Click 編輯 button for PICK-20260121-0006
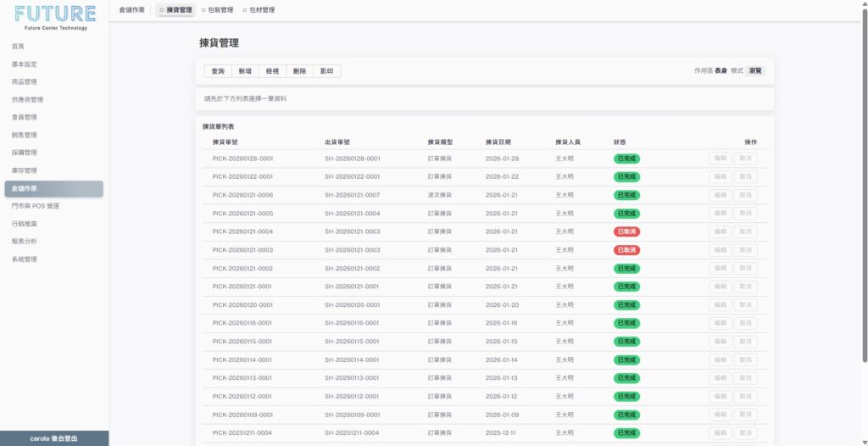This screenshot has width=868, height=446. coord(721,196)
